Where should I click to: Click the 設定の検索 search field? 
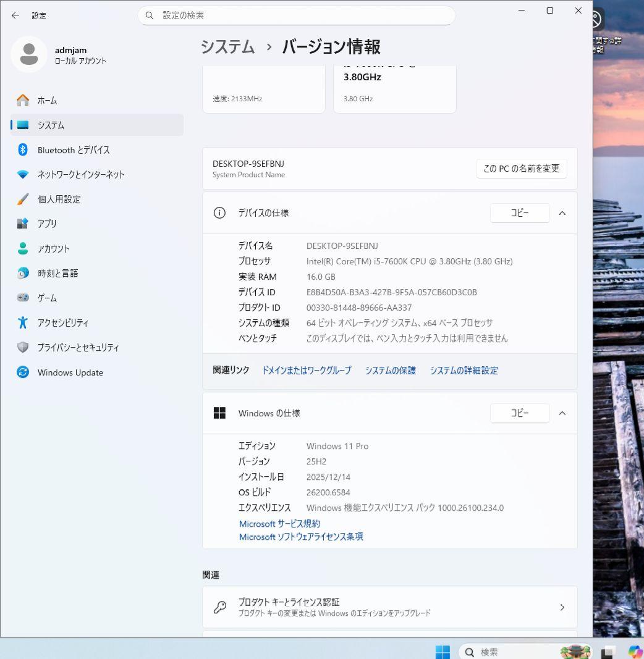pos(295,15)
